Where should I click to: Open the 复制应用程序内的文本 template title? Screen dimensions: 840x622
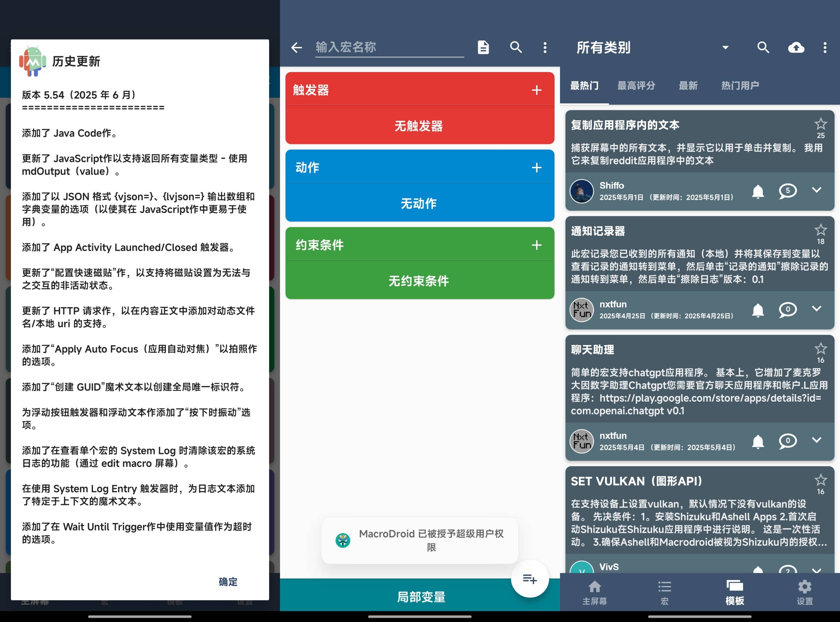[x=625, y=125]
